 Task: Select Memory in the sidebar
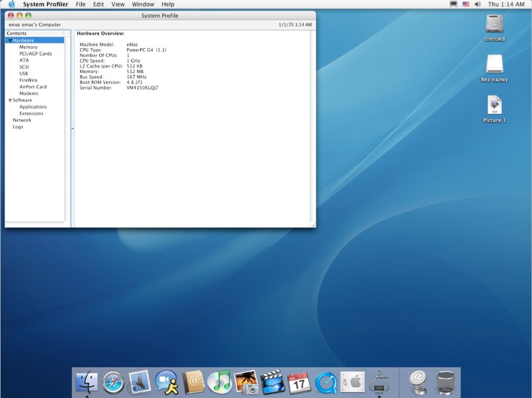click(28, 47)
